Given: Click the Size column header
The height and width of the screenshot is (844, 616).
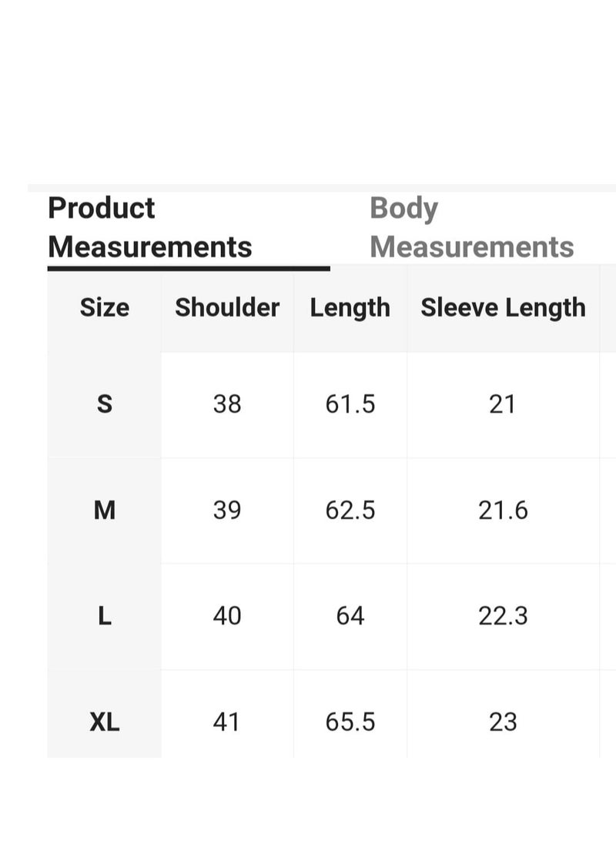Looking at the screenshot, I should point(105,308).
